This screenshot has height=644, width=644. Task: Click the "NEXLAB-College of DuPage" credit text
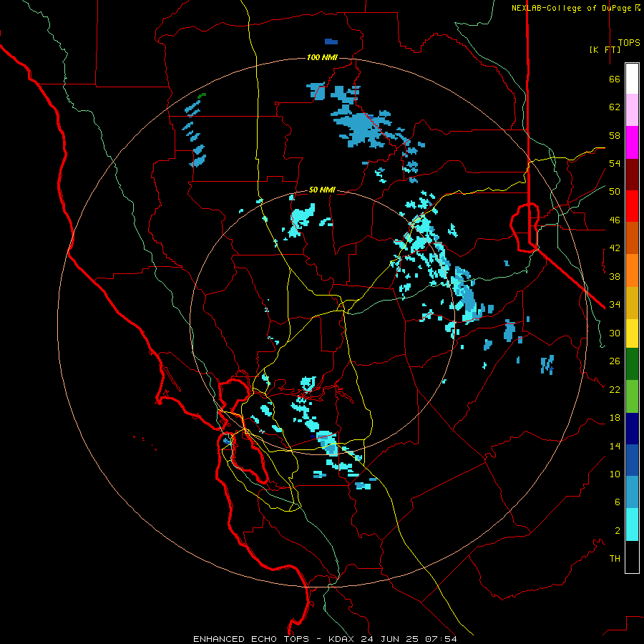[571, 8]
